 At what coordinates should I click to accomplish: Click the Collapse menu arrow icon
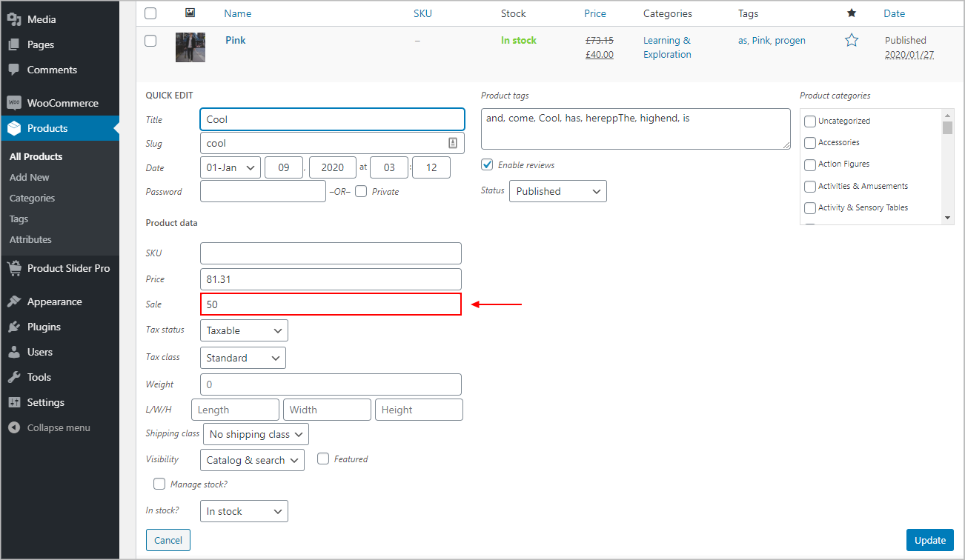click(x=13, y=427)
